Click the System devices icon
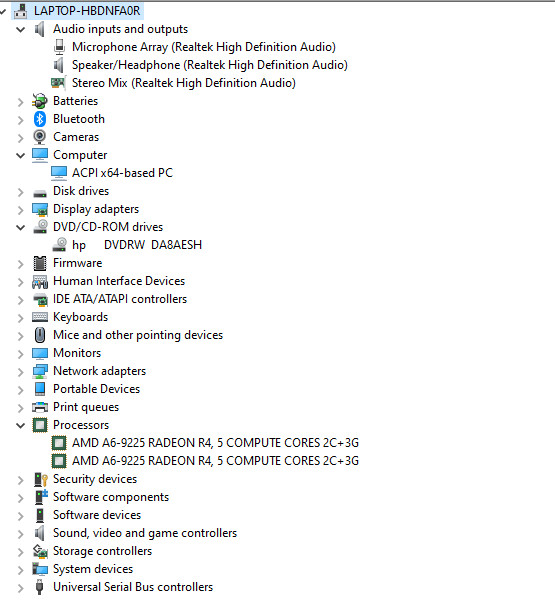 pyautogui.click(x=40, y=569)
